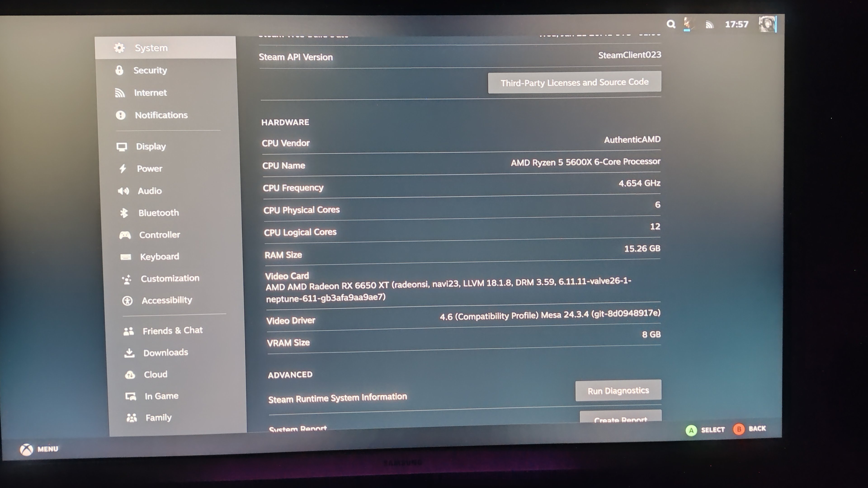Click the network signal status icon
Screen dimensions: 868x488
[709, 25]
